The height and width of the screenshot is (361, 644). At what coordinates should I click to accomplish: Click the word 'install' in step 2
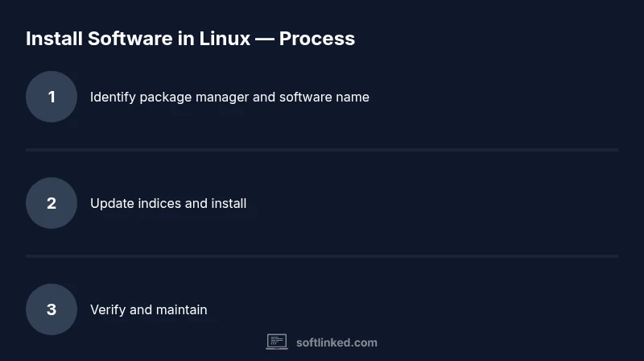tap(229, 203)
